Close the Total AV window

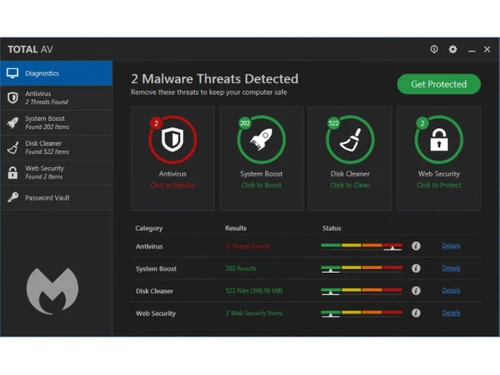(487, 49)
